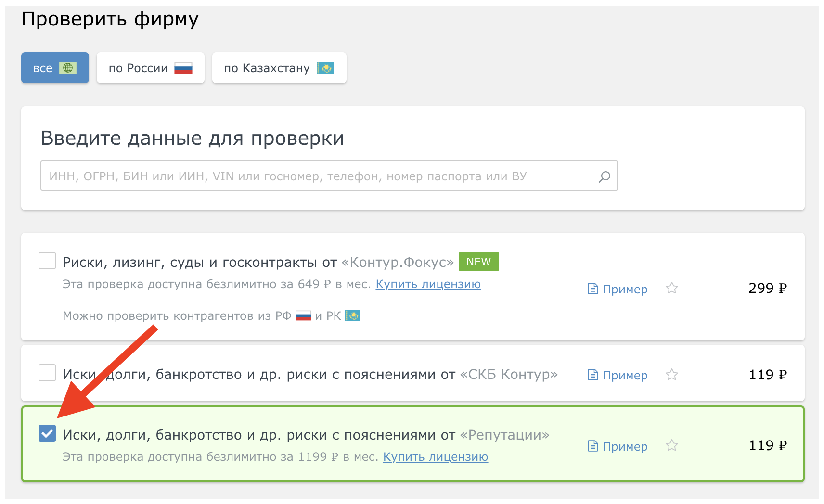Click the document icon beside Пример in the СКБ Контур row
This screenshot has width=824, height=504.
point(593,375)
